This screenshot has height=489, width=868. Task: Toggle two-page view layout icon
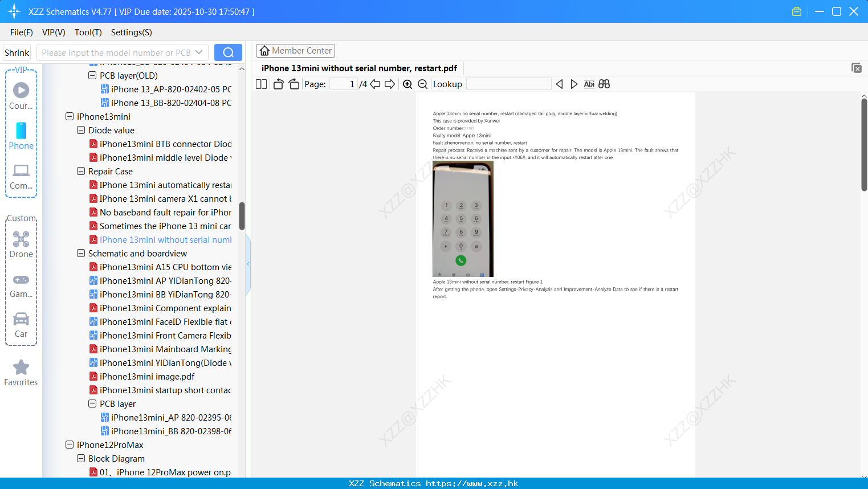click(x=262, y=84)
